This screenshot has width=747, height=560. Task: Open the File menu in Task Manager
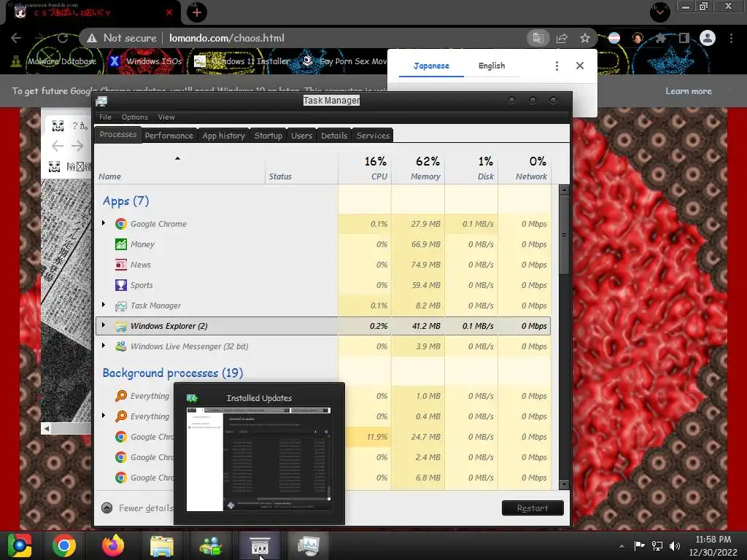tap(105, 117)
